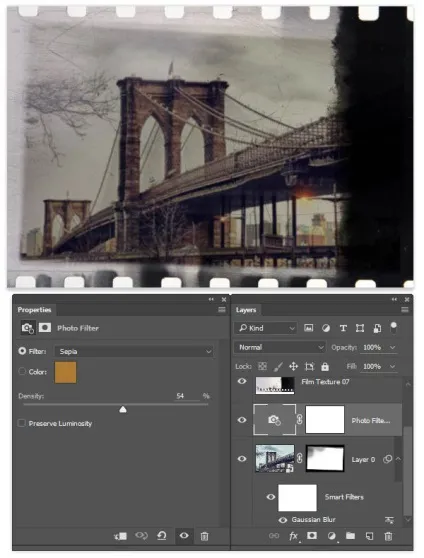Select the Layers panel tab
The height and width of the screenshot is (558, 424).
coord(246,310)
